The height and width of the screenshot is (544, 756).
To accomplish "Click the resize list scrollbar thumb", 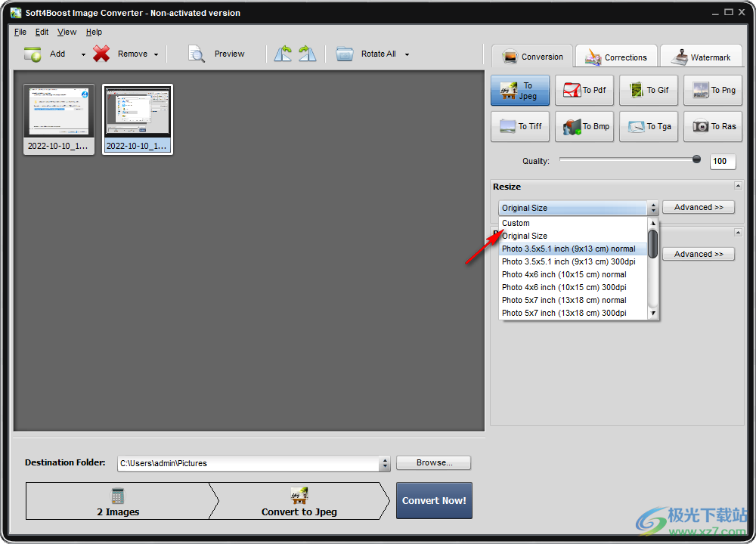I will pos(653,244).
